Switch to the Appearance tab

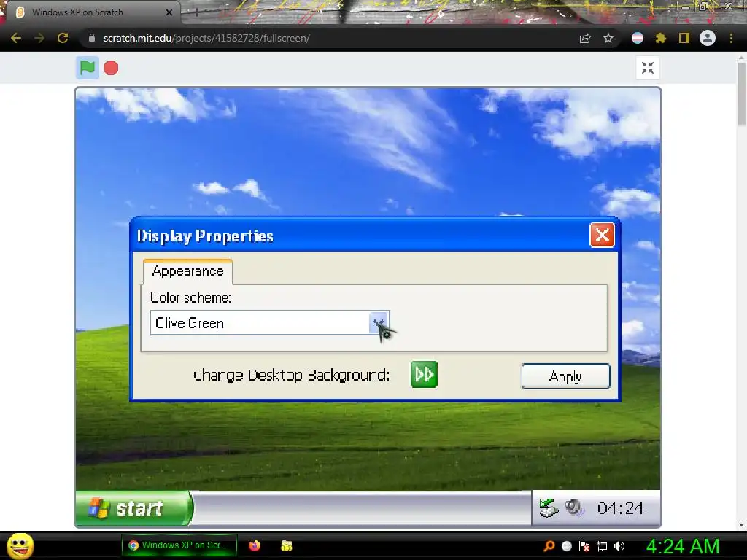(x=187, y=271)
